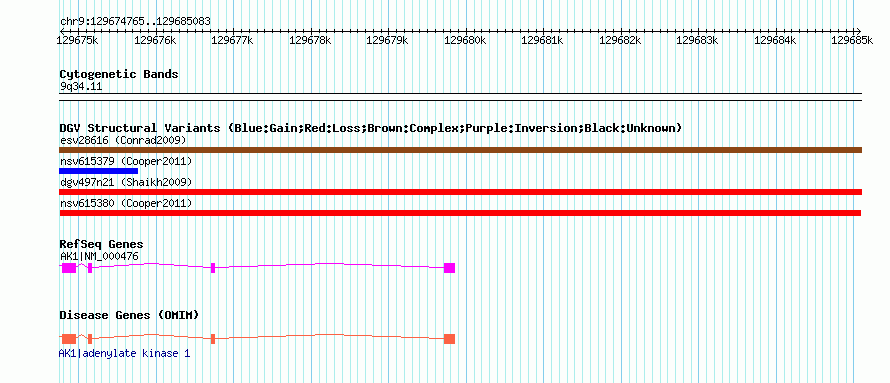Click the Disease Genes (OMIM) track heading
Screen dimensions: 890x383
tap(129, 315)
